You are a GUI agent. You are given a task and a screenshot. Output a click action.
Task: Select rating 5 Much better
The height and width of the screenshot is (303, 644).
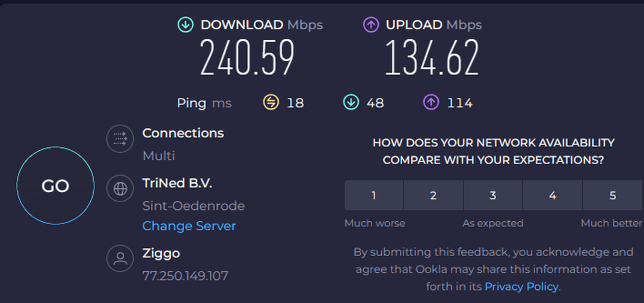tap(612, 195)
